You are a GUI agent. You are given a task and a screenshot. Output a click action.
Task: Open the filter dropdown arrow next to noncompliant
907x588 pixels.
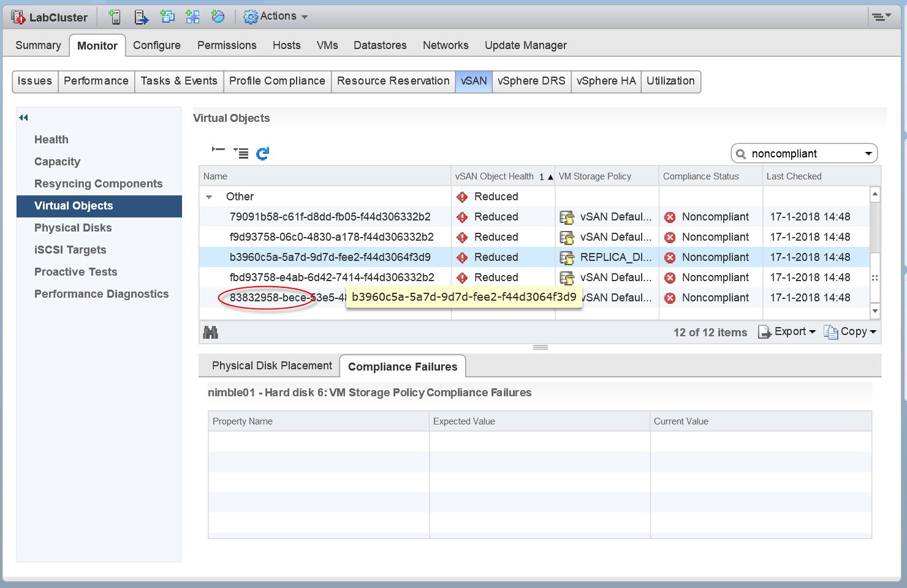[x=868, y=154]
